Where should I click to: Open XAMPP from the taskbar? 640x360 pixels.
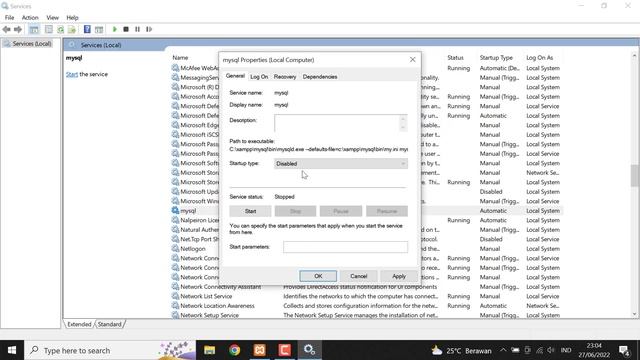point(260,350)
